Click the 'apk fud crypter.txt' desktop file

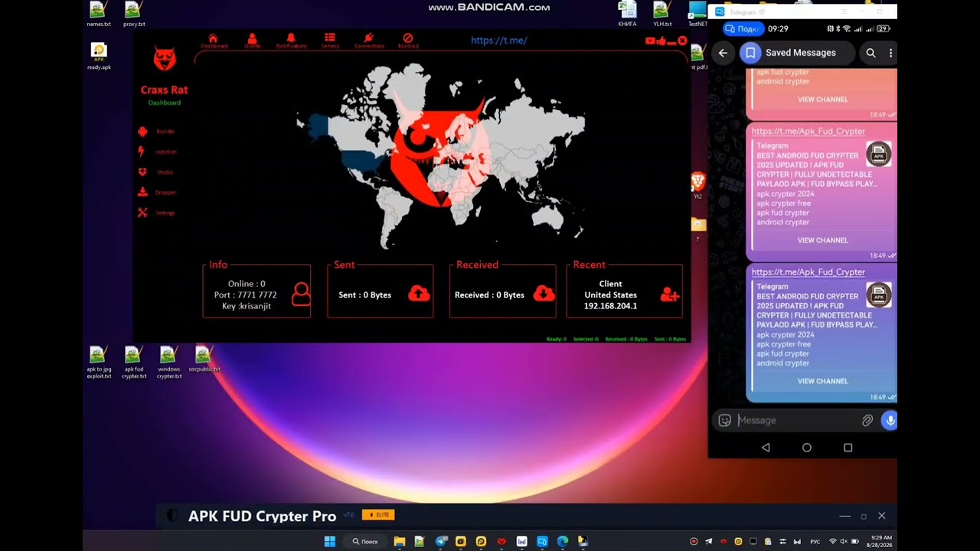coord(134,363)
